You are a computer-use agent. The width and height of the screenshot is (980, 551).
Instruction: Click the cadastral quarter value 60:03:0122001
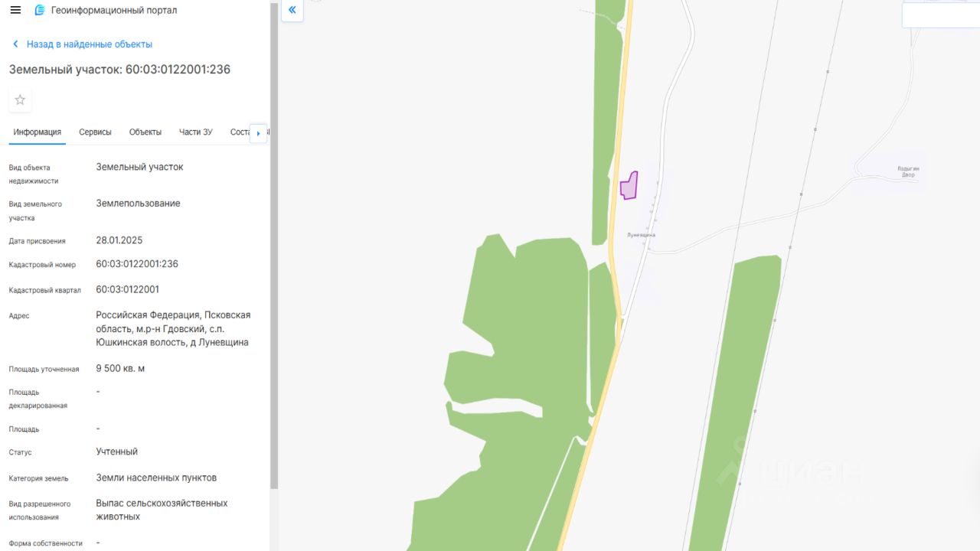tap(128, 289)
